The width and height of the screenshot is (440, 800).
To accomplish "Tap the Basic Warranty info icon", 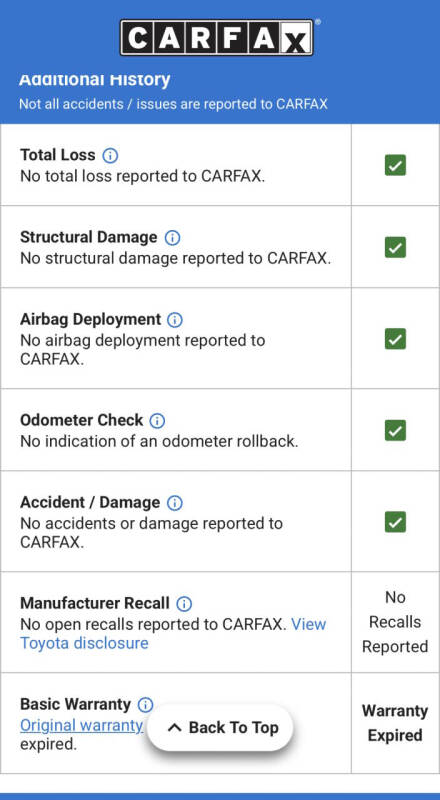I will pos(145,705).
